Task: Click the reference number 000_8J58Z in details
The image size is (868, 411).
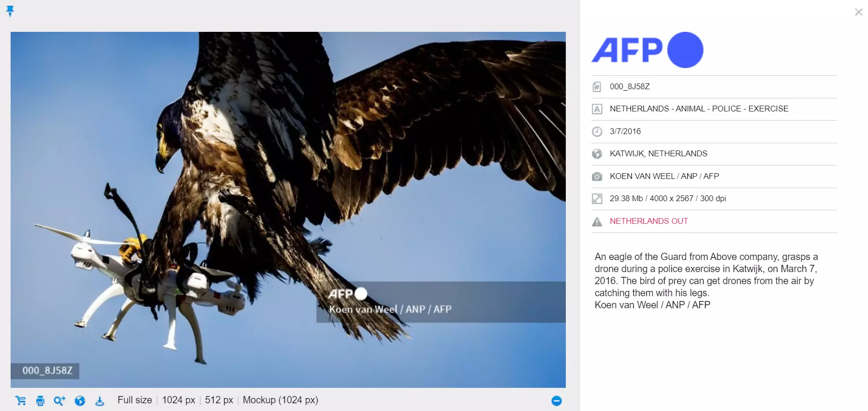Action: [x=629, y=86]
